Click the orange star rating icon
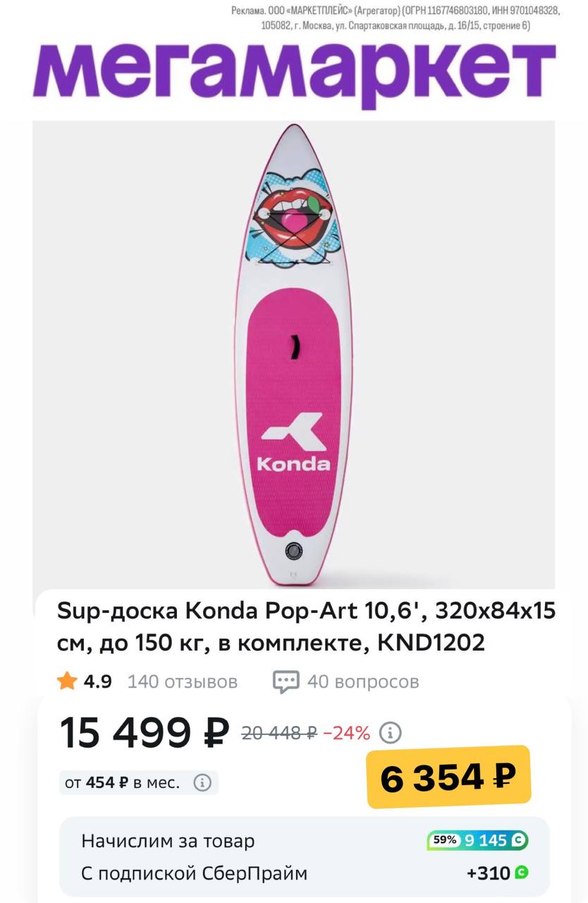 pos(68,681)
